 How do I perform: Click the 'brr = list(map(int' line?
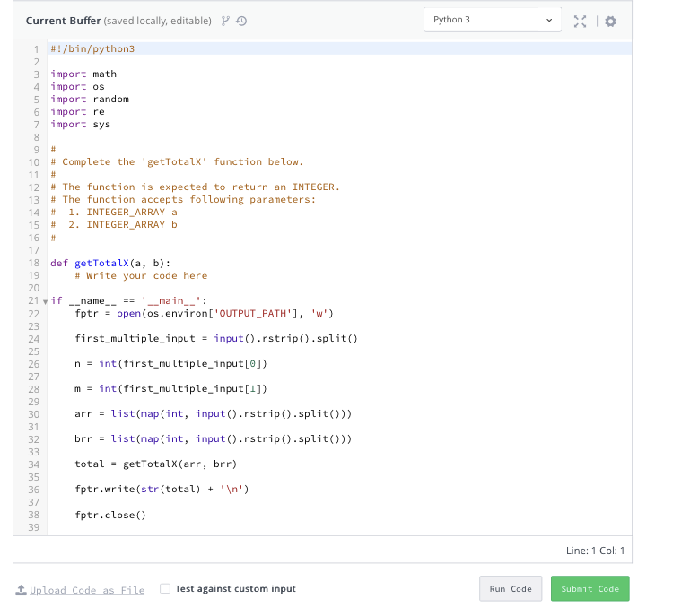[213, 438]
